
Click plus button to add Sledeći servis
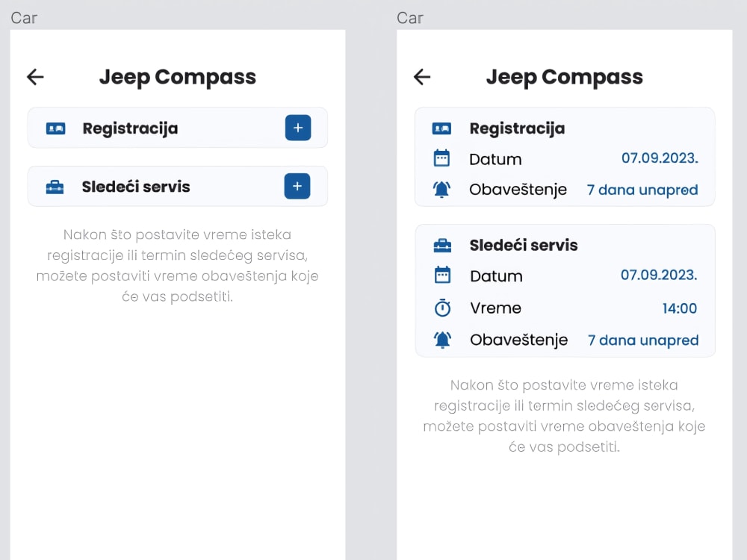[x=297, y=186]
